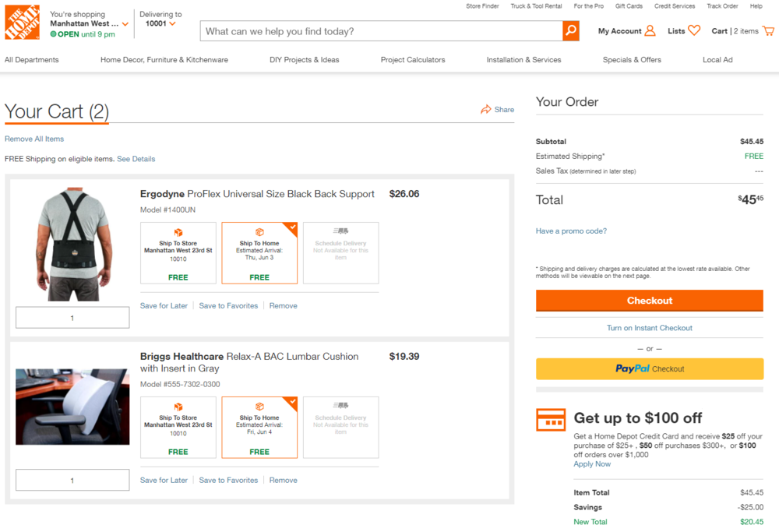Click the Home Depot logo
Screen dimensions: 779x532
click(22, 23)
